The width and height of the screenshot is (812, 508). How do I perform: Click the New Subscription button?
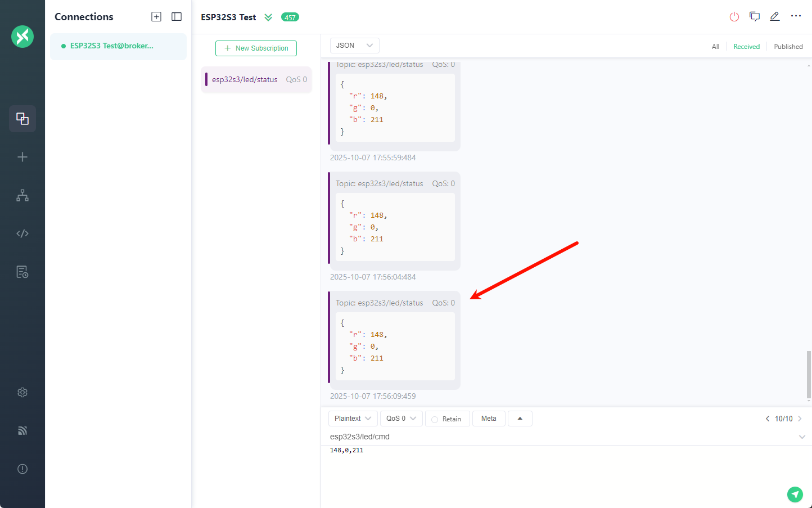[256, 48]
